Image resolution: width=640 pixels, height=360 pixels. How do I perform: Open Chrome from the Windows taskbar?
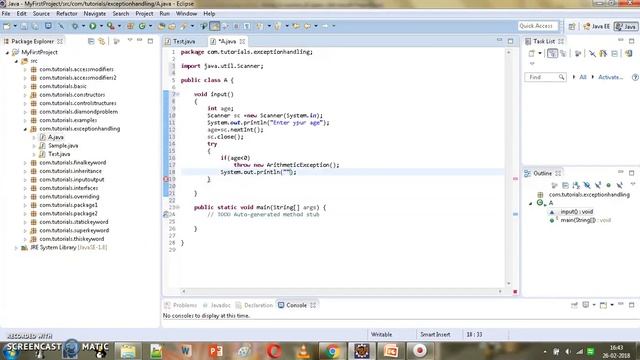click(x=332, y=351)
